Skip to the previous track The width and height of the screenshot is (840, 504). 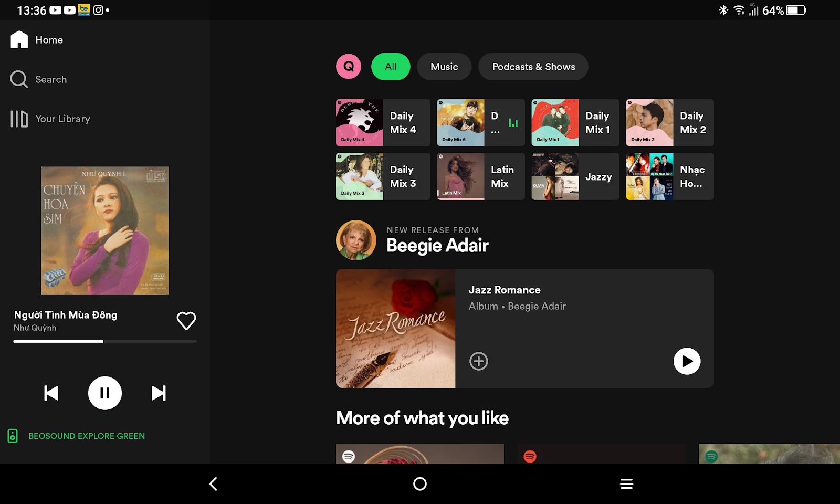pos(51,393)
